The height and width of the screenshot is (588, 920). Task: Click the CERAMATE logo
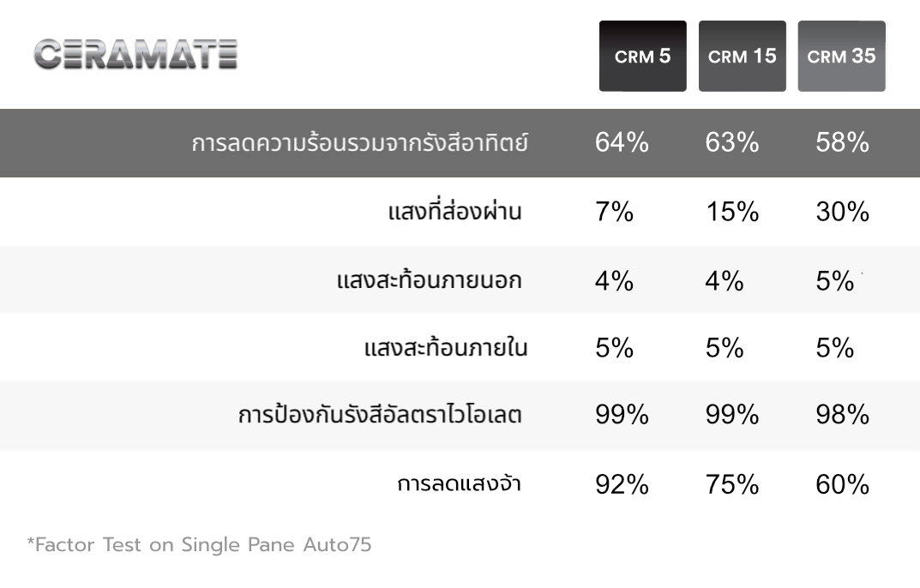coord(135,54)
